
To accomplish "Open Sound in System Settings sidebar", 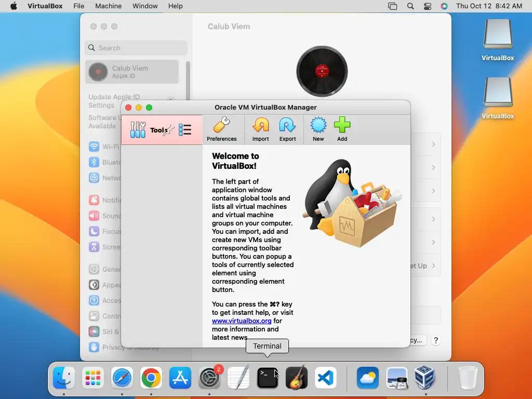I will click(104, 216).
